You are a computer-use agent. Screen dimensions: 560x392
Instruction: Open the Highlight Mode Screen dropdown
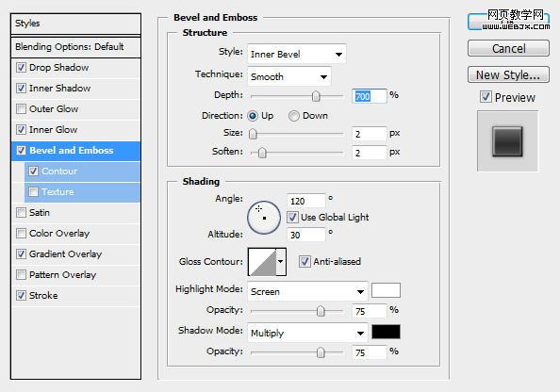[x=307, y=292]
